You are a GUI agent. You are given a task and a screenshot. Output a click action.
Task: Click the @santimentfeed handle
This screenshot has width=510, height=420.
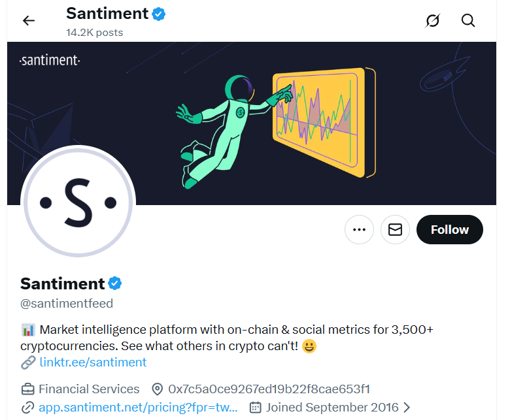click(x=67, y=304)
